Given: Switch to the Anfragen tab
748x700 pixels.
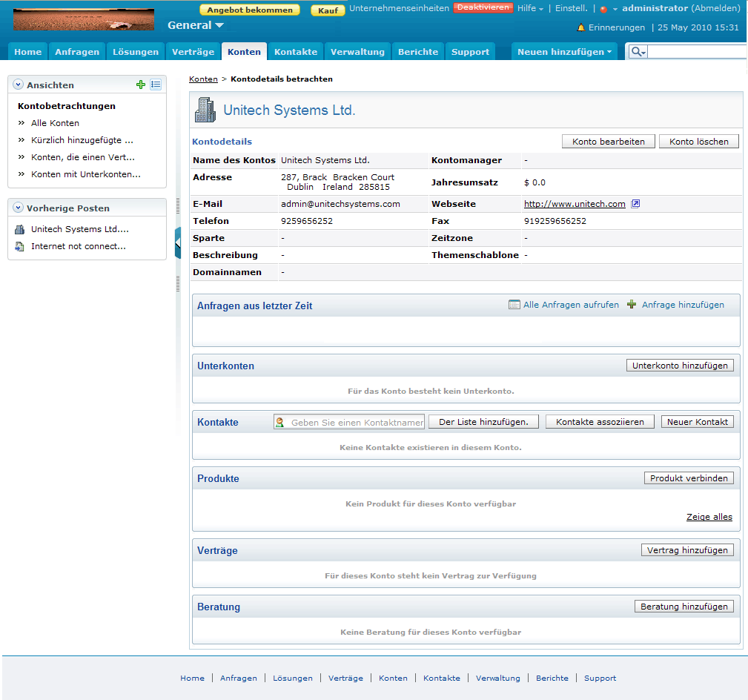Looking at the screenshot, I should point(77,51).
